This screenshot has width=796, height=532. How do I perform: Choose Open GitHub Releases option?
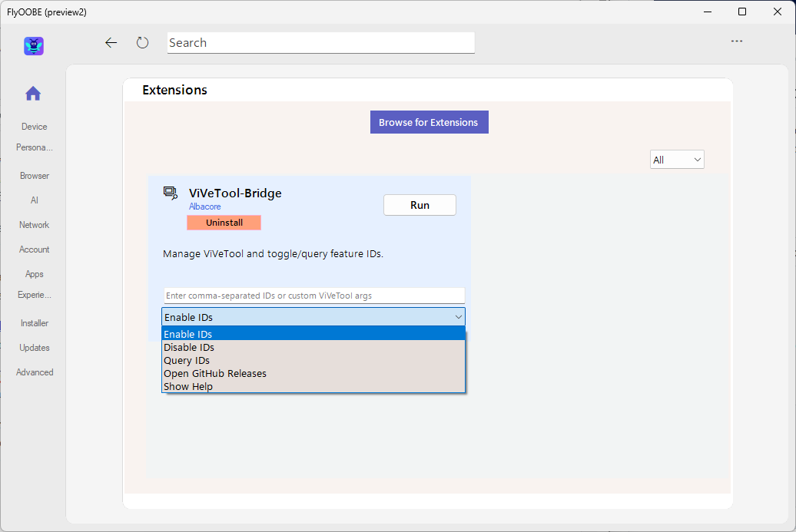[x=214, y=373]
